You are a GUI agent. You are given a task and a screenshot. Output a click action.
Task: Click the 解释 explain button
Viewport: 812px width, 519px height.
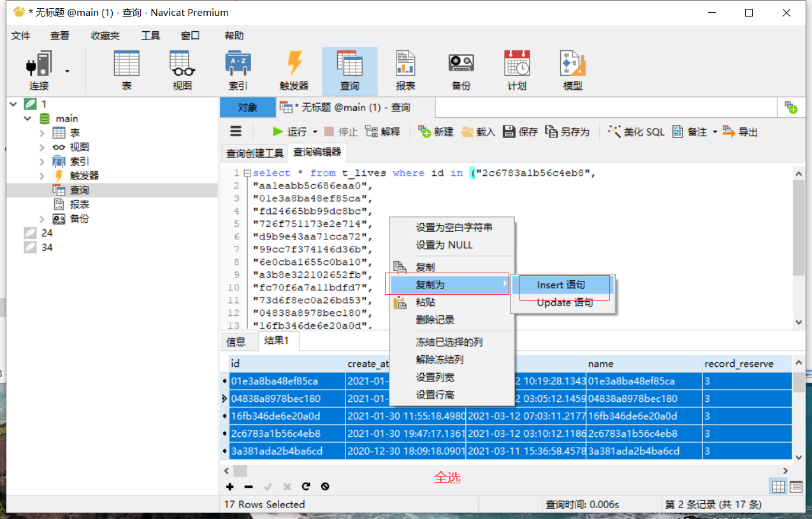(x=383, y=132)
